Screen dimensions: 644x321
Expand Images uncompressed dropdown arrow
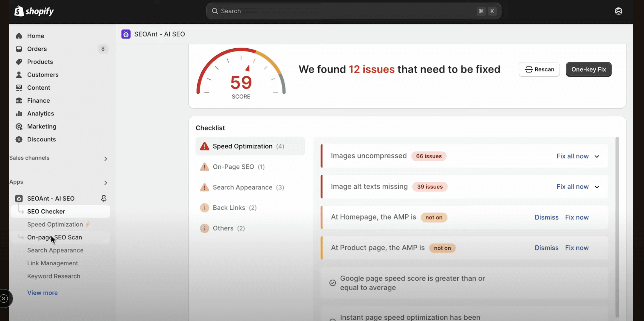[x=597, y=156]
